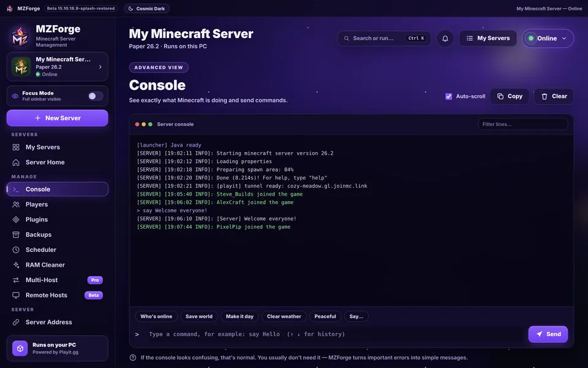
Task: Click the Pro badge next to Multi-Host
Action: click(x=95, y=280)
